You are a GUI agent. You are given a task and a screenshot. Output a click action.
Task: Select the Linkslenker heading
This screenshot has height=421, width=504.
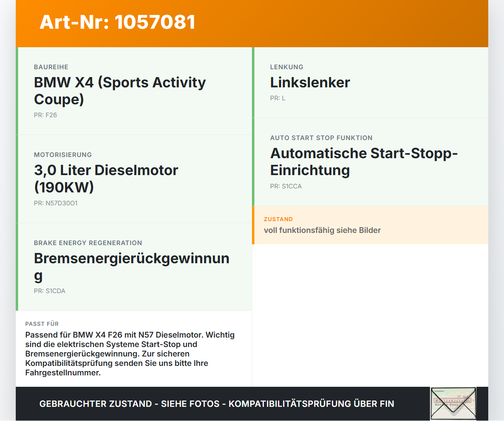(310, 83)
